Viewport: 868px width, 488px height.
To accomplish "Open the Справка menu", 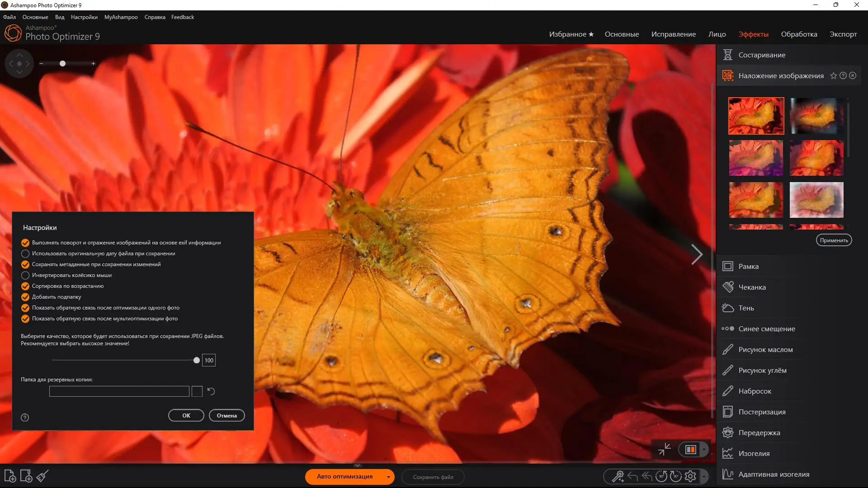I will point(155,17).
